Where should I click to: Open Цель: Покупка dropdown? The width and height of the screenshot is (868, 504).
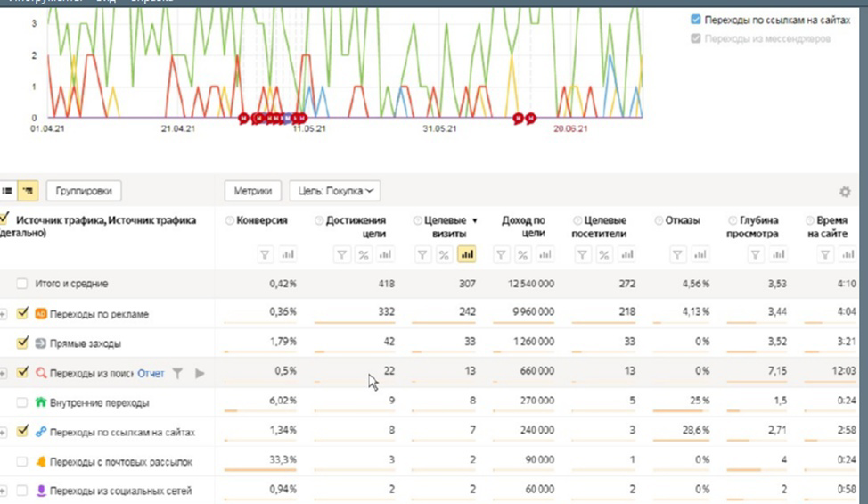[334, 191]
